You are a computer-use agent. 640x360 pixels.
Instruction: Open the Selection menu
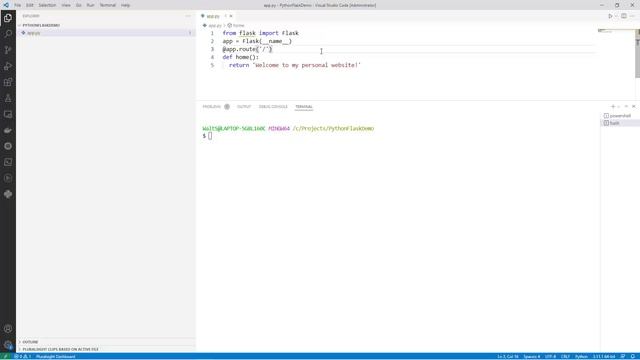point(47,5)
